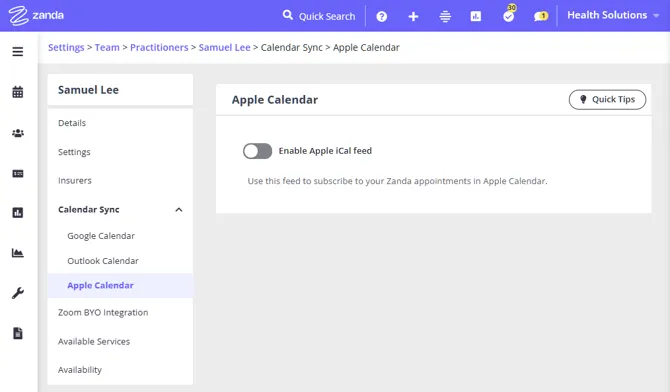Image resolution: width=670 pixels, height=392 pixels.
Task: Open Details in practitioner menu
Action: pyautogui.click(x=72, y=123)
